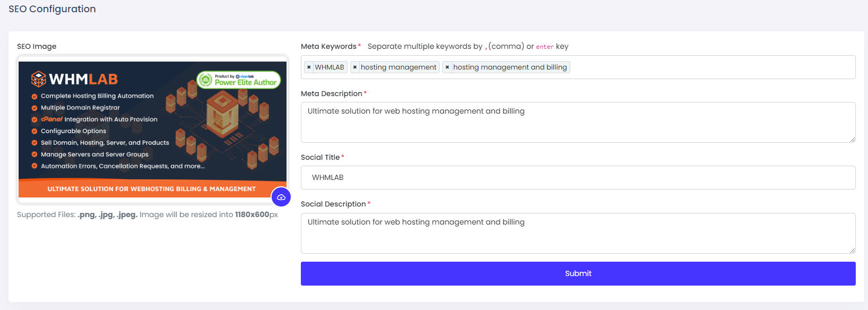The width and height of the screenshot is (868, 310).
Task: Click the Power Elite Author badge in the image
Action: 239,80
